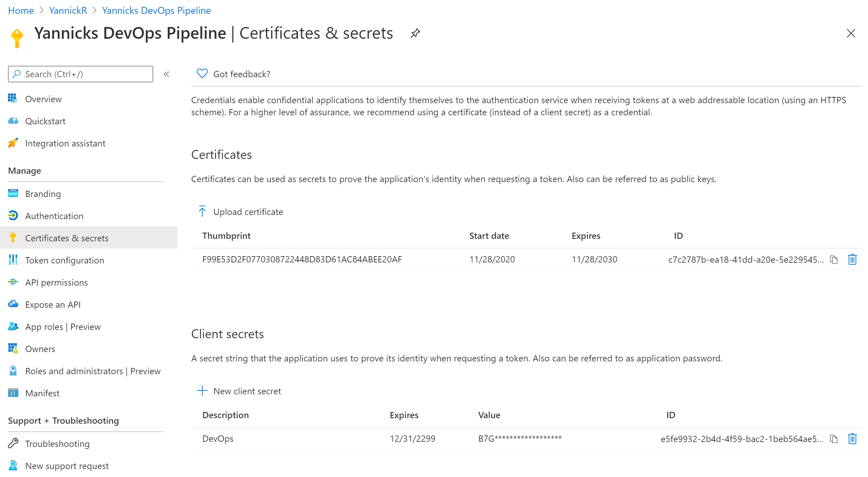Open Authentication in Manage section
The image size is (868, 477).
tap(54, 216)
